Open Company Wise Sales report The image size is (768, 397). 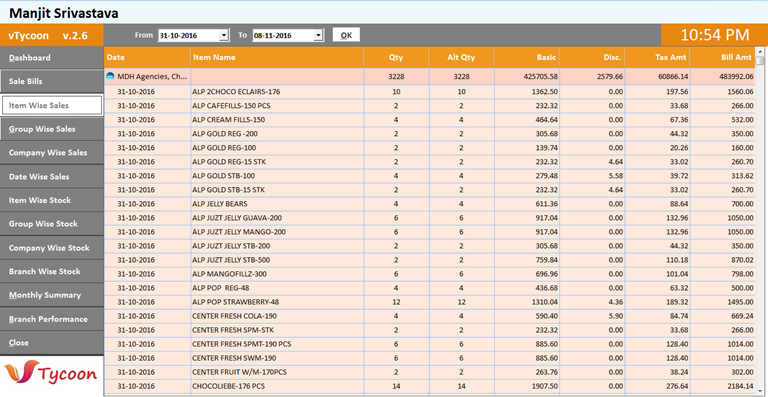[x=51, y=153]
